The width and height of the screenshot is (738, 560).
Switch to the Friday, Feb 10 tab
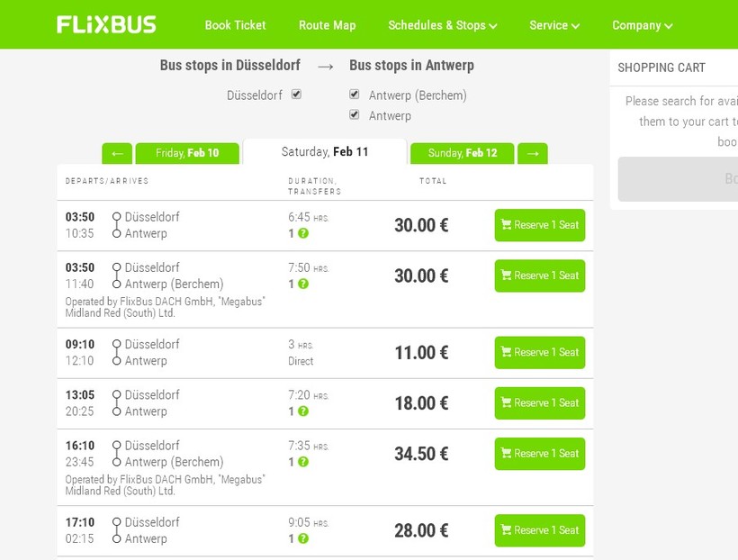coord(187,154)
